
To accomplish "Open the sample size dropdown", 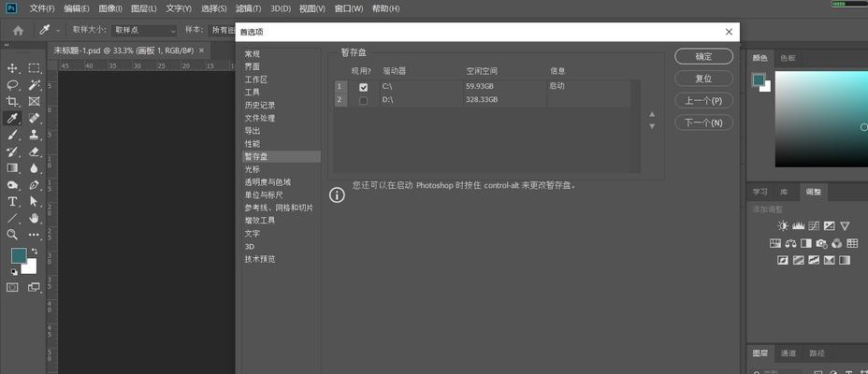I will (x=144, y=31).
